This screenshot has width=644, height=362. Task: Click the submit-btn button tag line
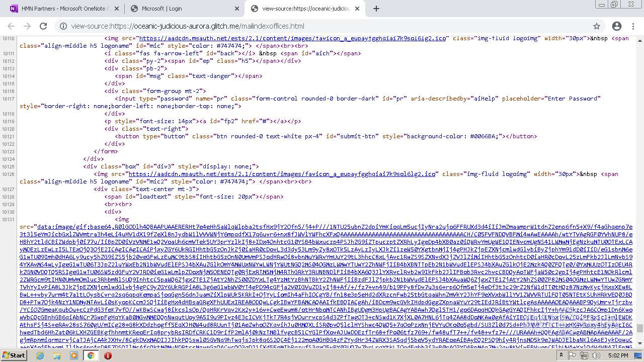pos(326,136)
